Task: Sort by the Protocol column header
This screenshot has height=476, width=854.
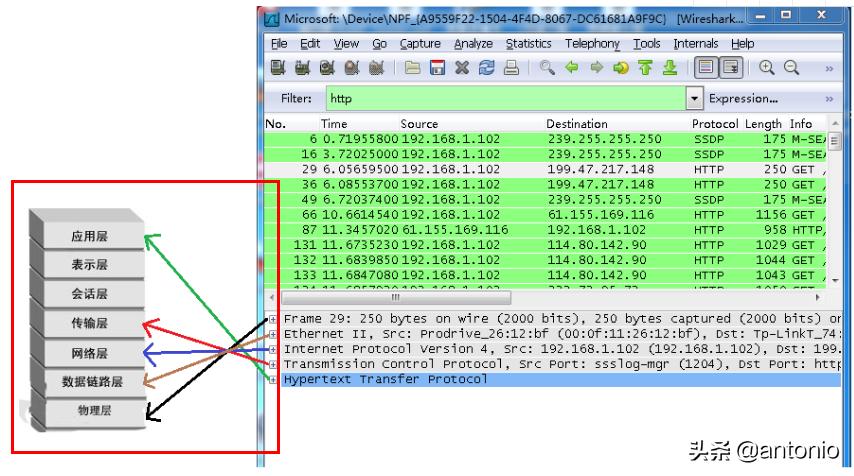Action: 715,124
